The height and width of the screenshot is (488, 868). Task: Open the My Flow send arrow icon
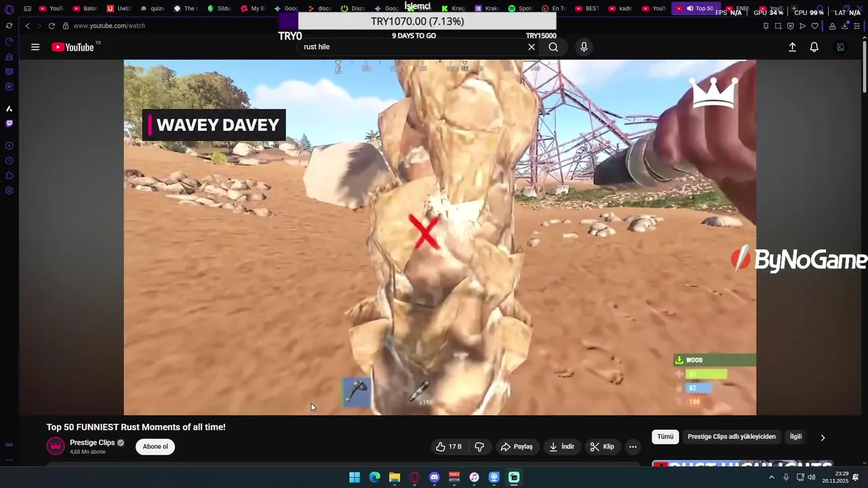802,26
